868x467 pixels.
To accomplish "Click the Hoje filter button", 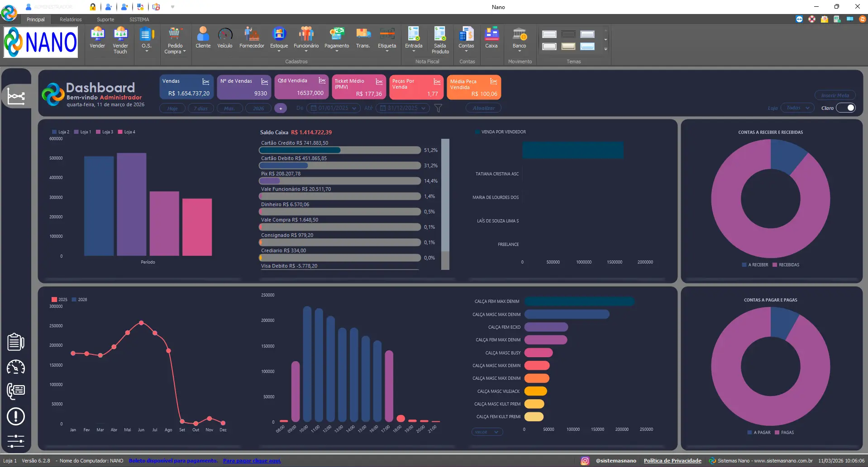I will coord(172,108).
